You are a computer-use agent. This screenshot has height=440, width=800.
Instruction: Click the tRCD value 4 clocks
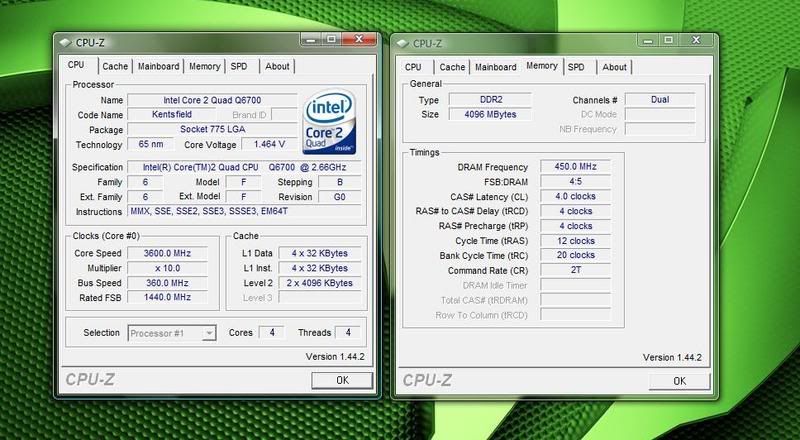tap(575, 211)
